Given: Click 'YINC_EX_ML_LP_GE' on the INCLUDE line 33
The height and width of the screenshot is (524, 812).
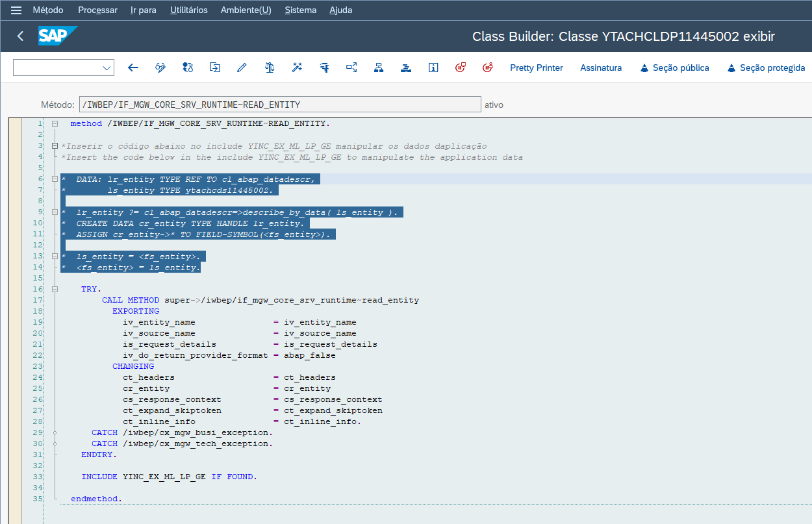Looking at the screenshot, I should pyautogui.click(x=164, y=477).
